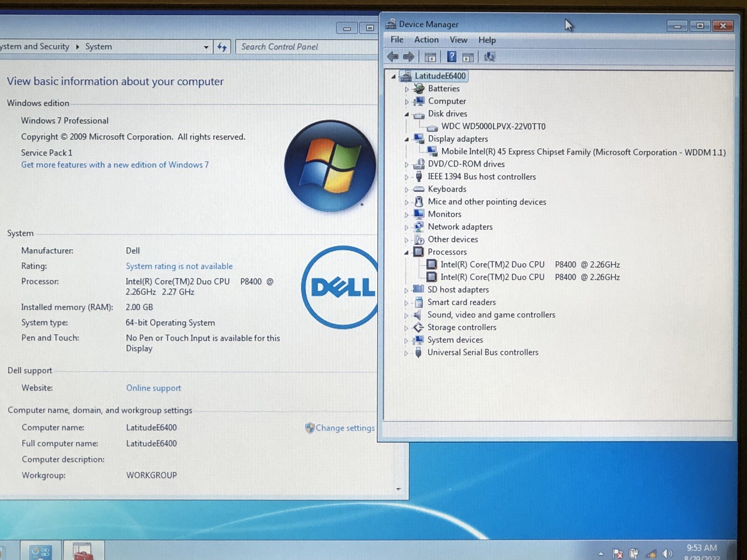Click 'System rating is not available' link

tap(179, 266)
